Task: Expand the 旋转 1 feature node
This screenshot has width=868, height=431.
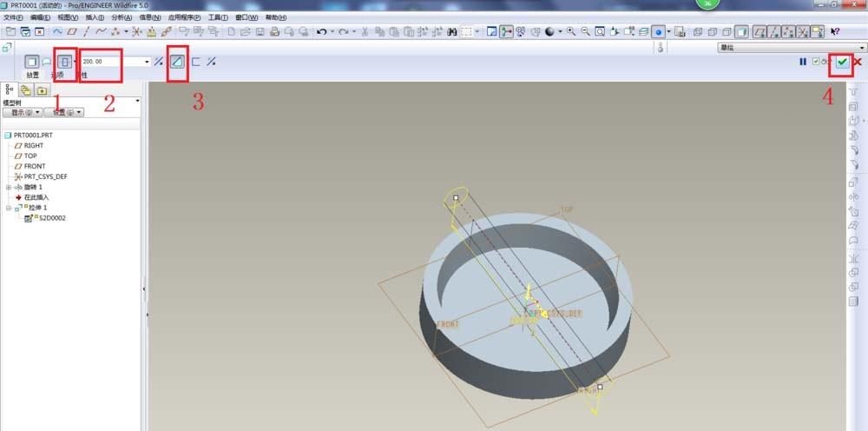Action: click(9, 187)
